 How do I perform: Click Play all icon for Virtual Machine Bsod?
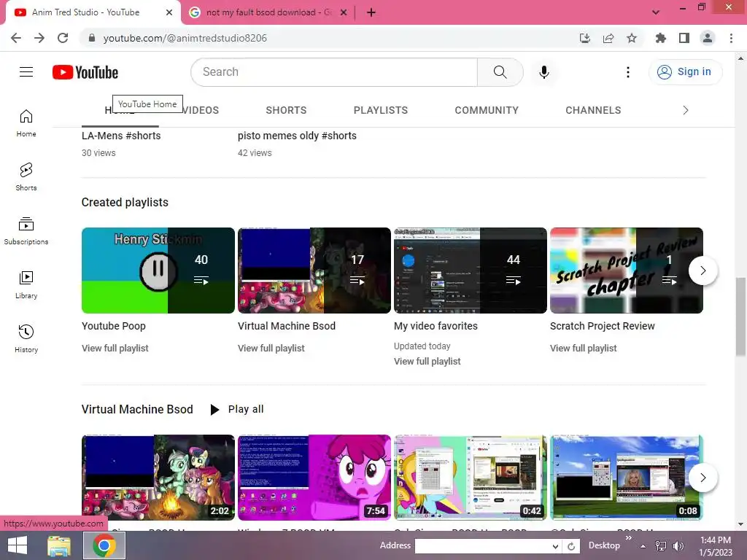pos(215,410)
